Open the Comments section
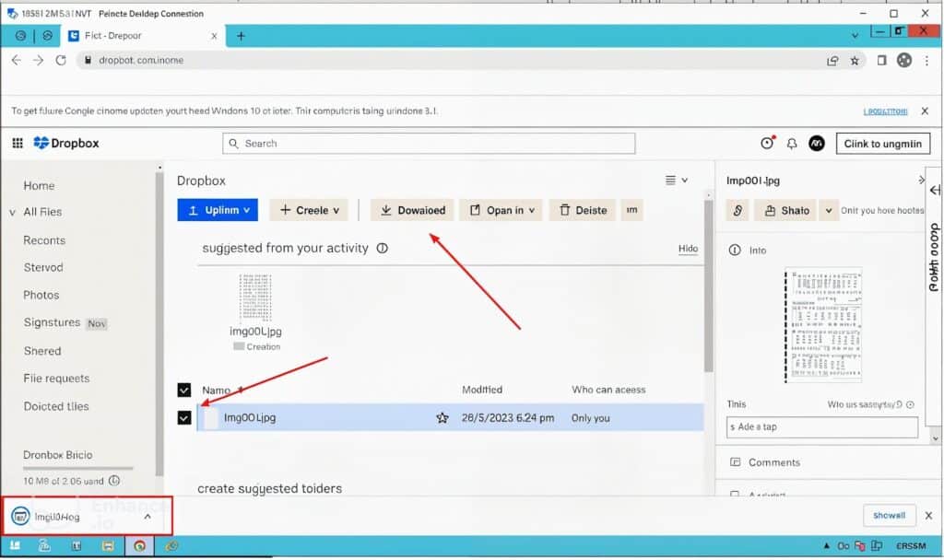This screenshot has height=560, width=944. [773, 462]
